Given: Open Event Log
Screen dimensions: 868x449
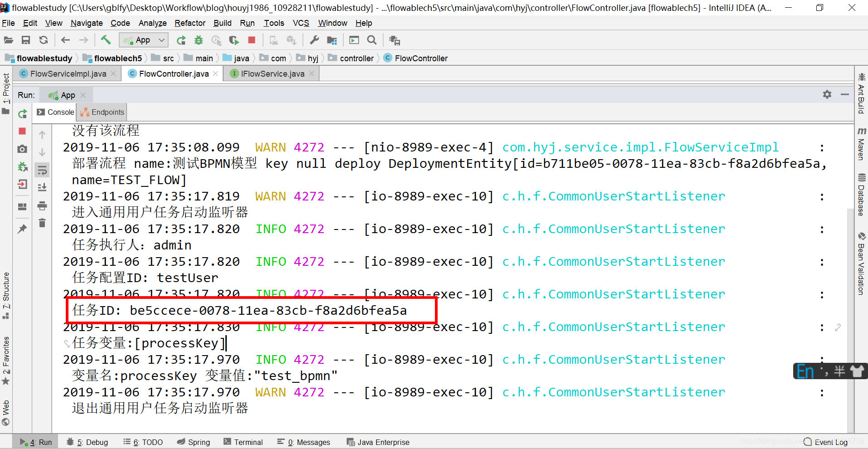Looking at the screenshot, I should click(x=825, y=442).
